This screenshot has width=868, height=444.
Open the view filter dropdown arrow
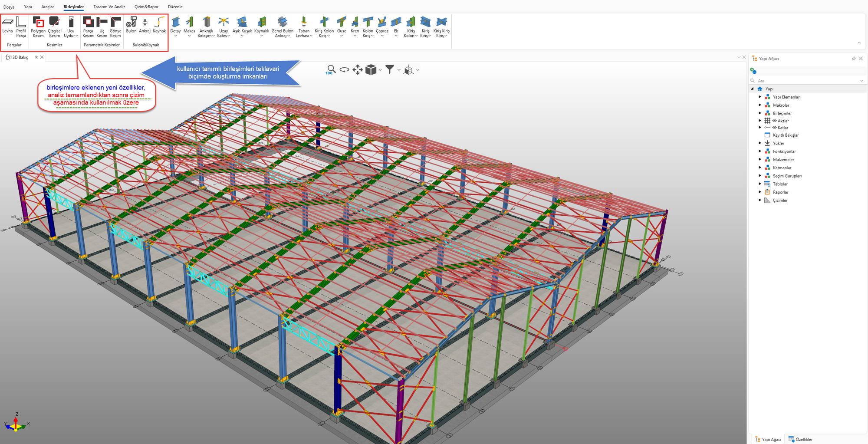(399, 69)
